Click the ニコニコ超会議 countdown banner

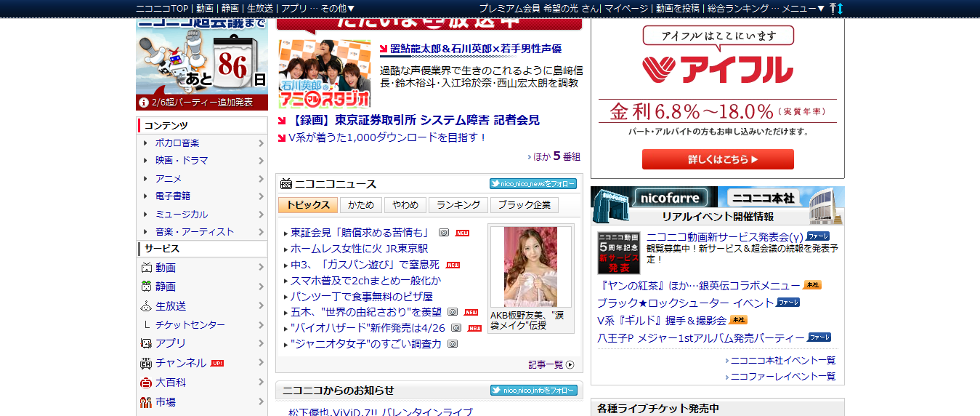click(202, 64)
